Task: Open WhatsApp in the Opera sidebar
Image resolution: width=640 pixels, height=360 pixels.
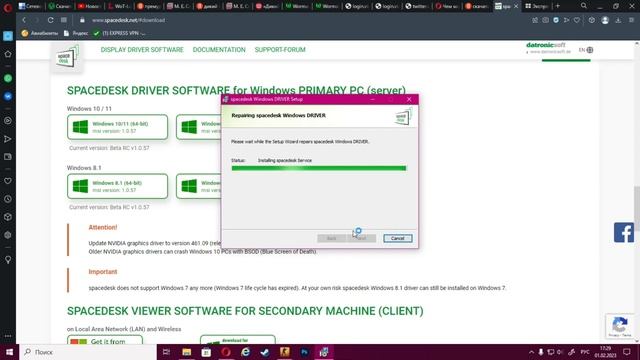Action: (x=8, y=78)
